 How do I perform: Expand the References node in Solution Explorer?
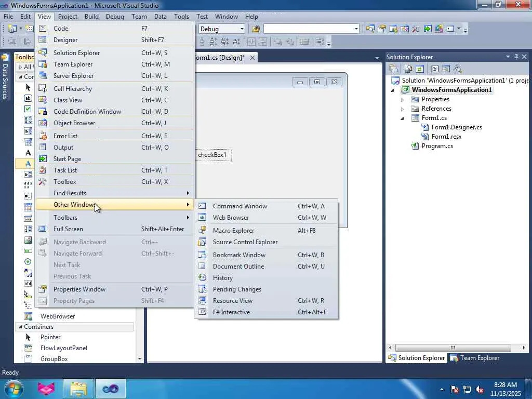403,109
